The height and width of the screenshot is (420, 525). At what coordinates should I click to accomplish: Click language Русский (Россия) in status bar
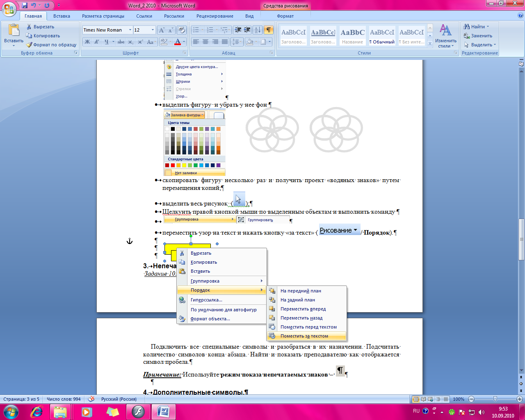[x=119, y=399]
